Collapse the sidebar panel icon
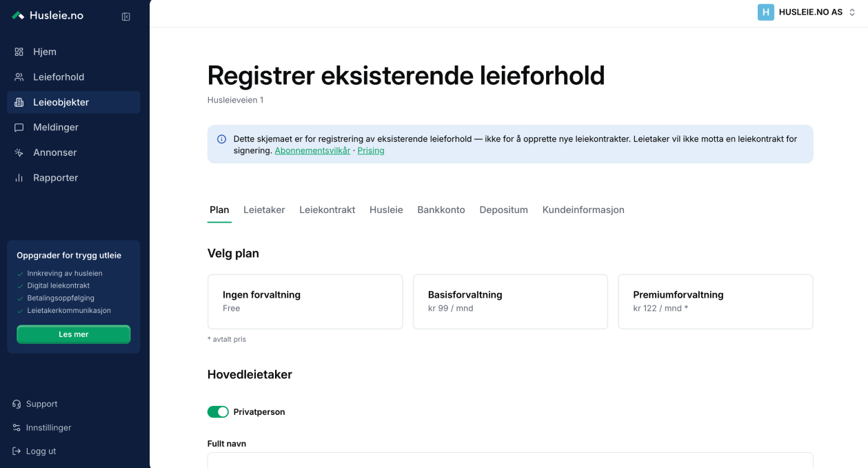Image resolution: width=868 pixels, height=468 pixels. tap(126, 17)
